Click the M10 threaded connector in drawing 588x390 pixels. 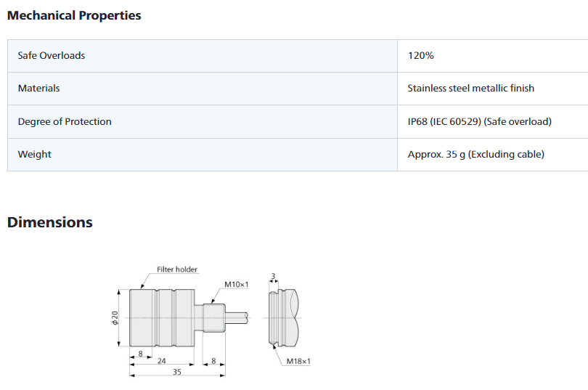[213, 317]
